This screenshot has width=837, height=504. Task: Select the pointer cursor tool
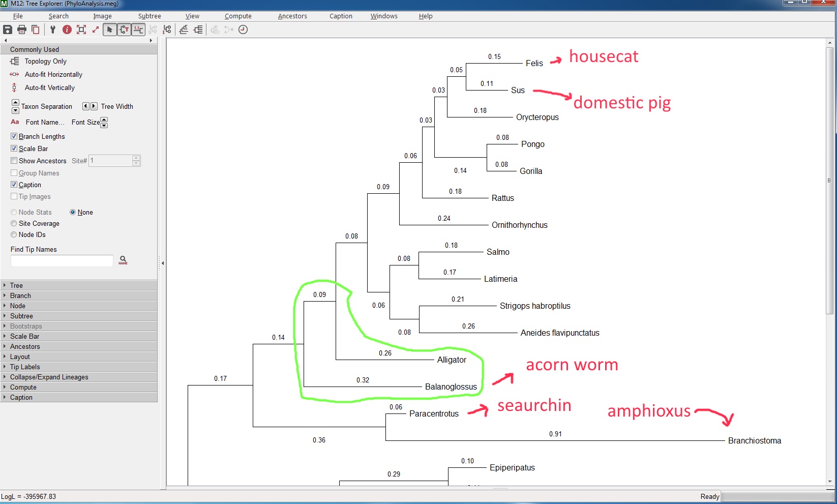109,29
